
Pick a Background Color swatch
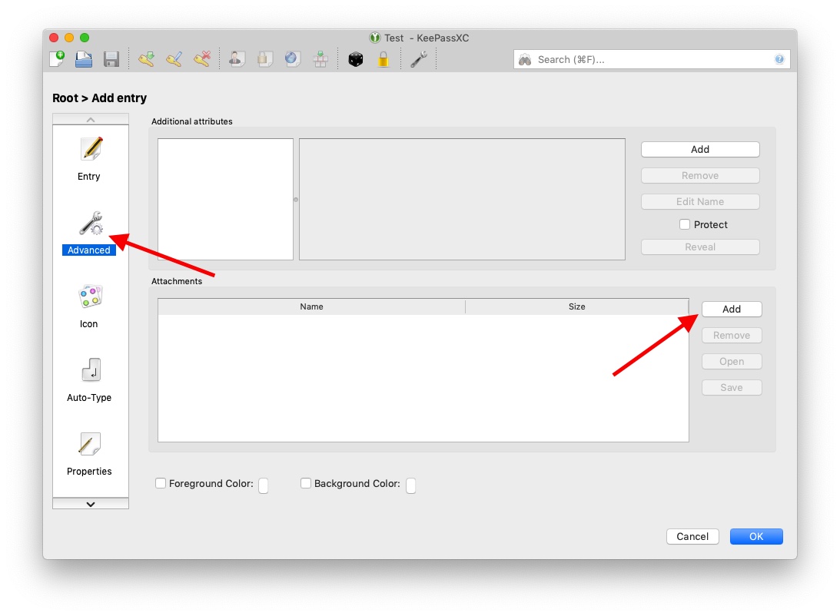tap(411, 485)
